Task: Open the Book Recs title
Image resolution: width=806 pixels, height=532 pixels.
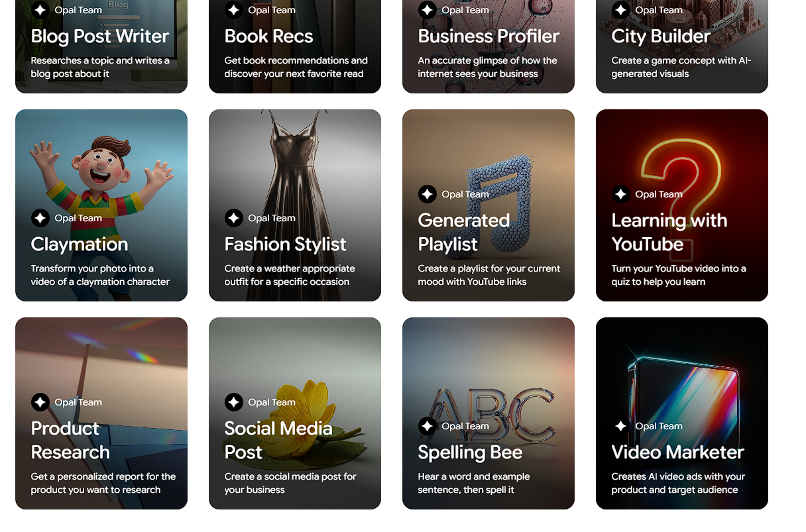Action: click(269, 36)
